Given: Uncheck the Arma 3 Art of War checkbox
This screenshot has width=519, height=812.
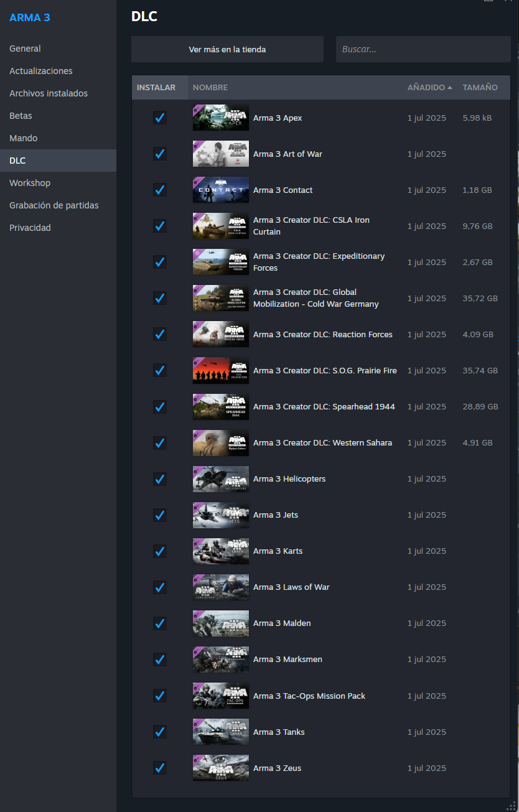Looking at the screenshot, I should (160, 154).
